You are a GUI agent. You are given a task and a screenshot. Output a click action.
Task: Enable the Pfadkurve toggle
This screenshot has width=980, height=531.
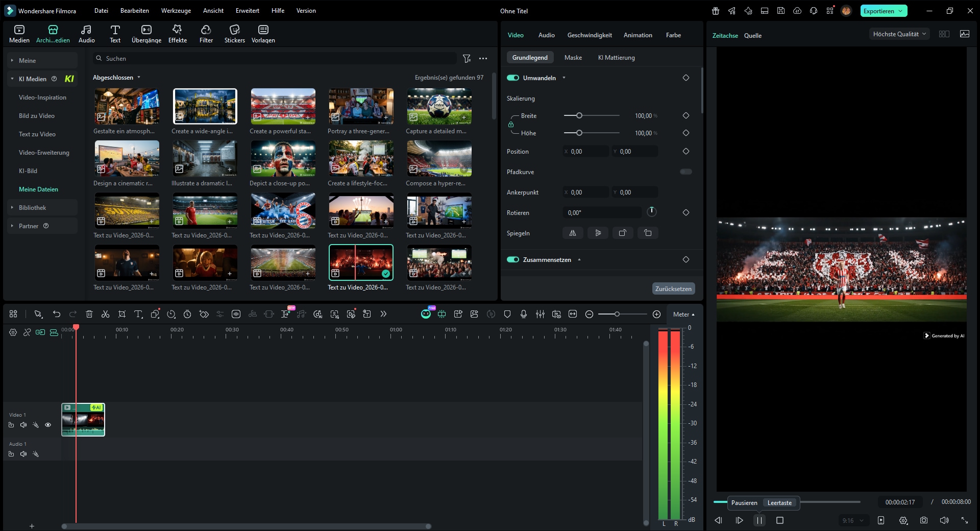(x=685, y=172)
